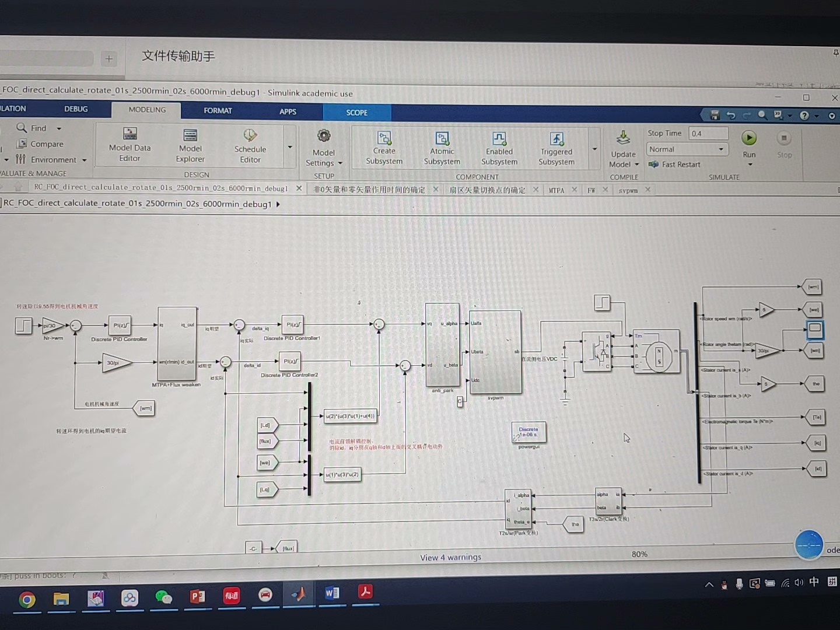Click Atomic Subsystem icon
This screenshot has width=840, height=630.
442,139
